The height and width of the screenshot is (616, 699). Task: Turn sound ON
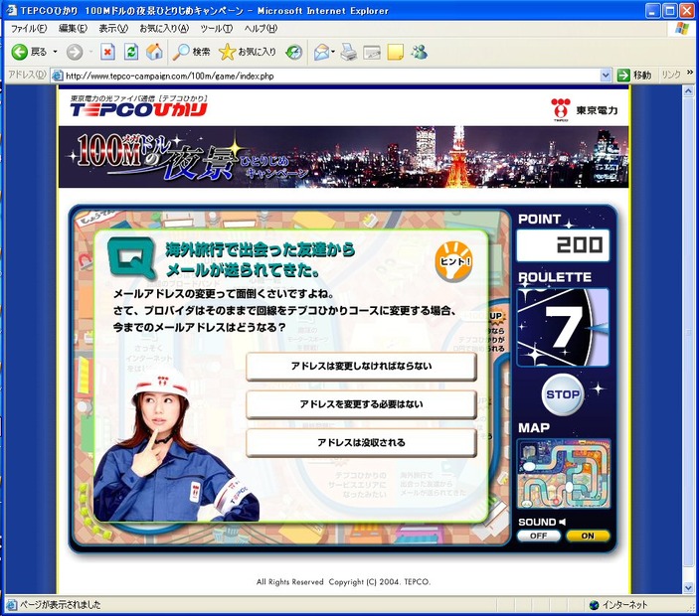(588, 536)
